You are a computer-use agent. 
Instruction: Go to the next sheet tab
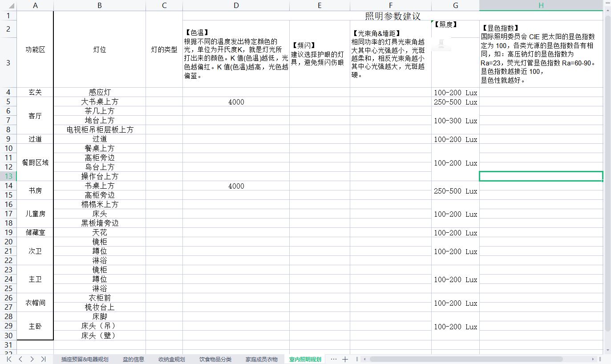[32, 359]
